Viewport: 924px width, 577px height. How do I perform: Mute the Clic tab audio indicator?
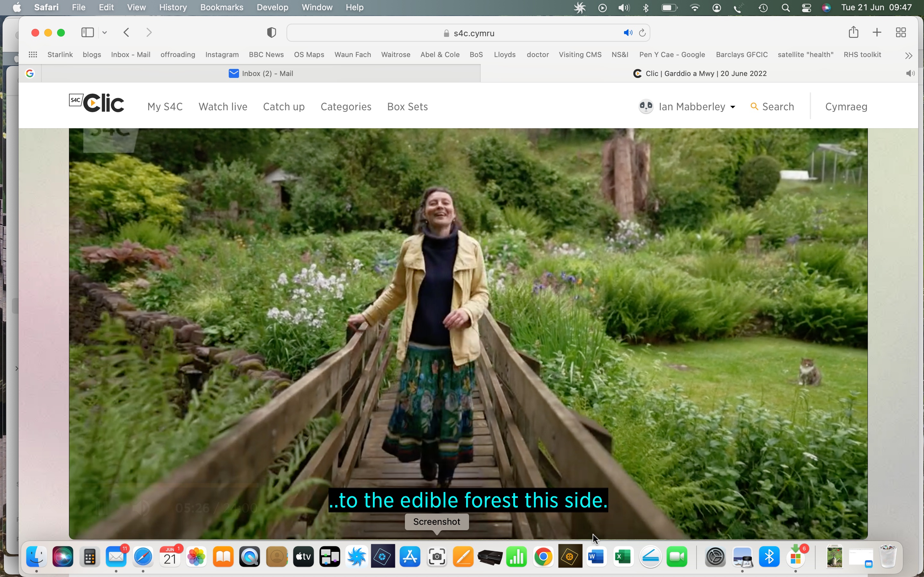(x=910, y=73)
